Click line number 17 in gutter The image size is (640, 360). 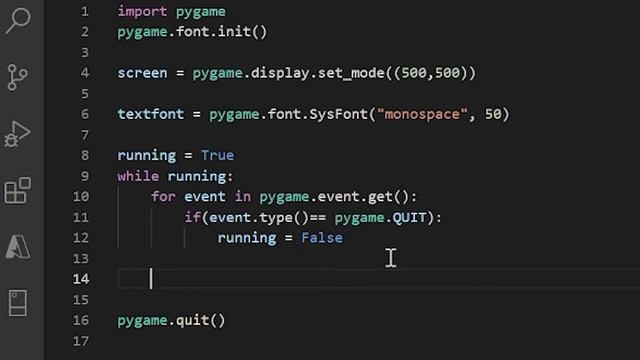(81, 341)
